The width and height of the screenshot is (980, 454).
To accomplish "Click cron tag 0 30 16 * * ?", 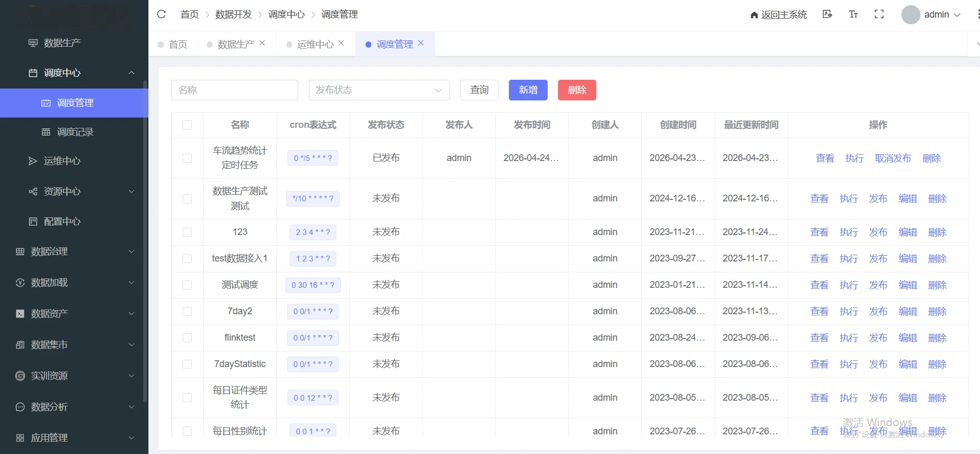I will tap(313, 285).
